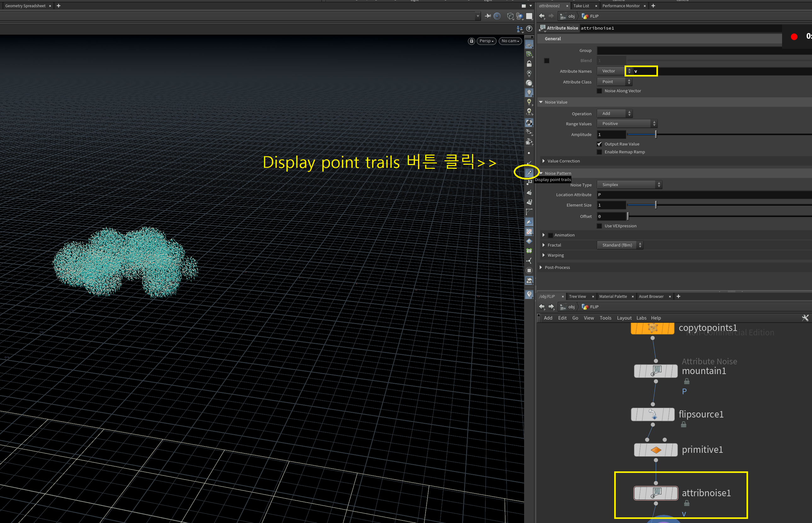The width and height of the screenshot is (812, 523).
Task: Click the pin icon in the viewport toolbar
Action: point(488,16)
